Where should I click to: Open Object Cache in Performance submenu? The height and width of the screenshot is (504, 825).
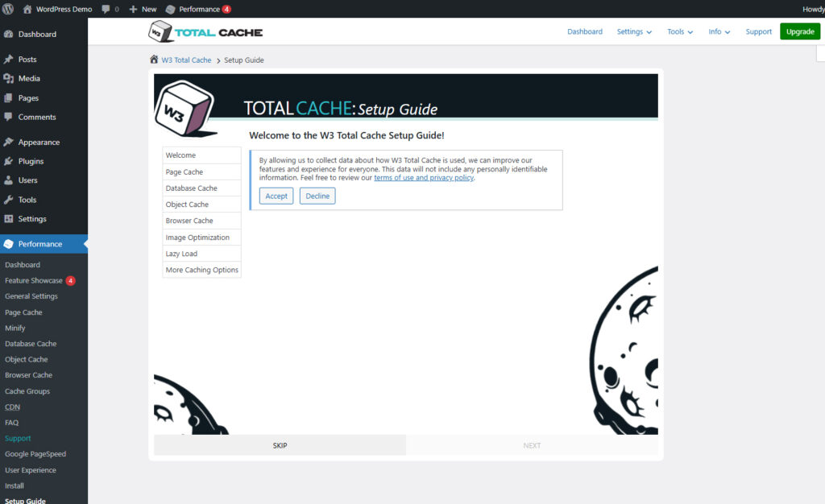(27, 359)
